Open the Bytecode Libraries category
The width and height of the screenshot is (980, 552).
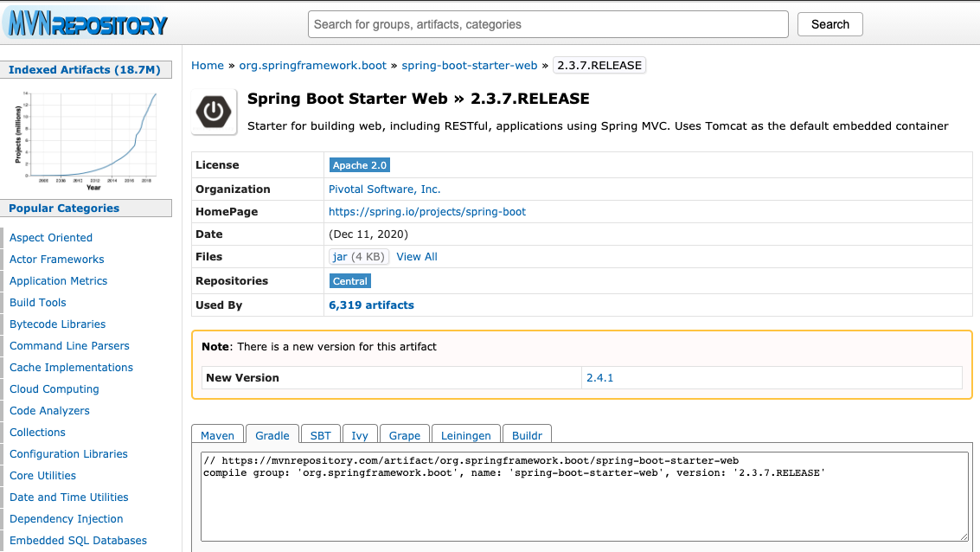point(57,324)
